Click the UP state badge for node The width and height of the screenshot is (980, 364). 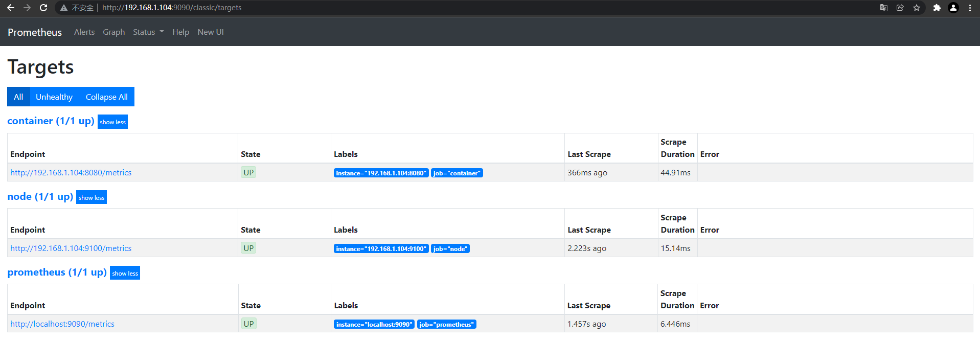[248, 248]
